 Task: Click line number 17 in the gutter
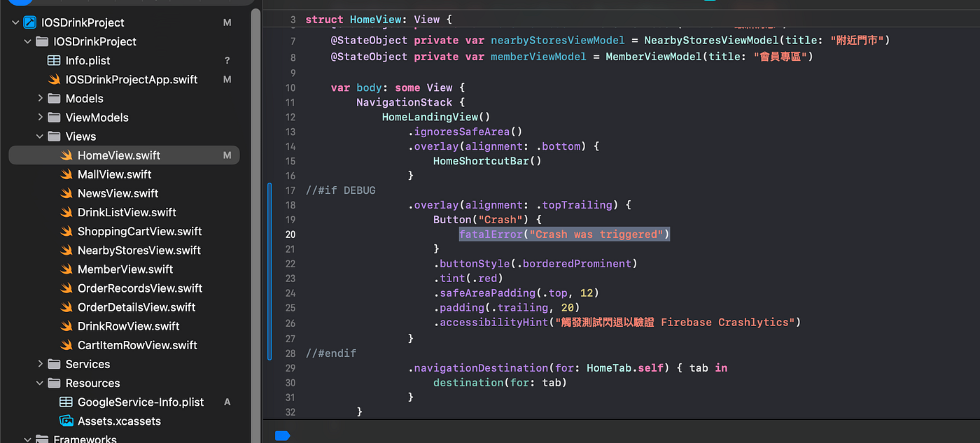(290, 190)
